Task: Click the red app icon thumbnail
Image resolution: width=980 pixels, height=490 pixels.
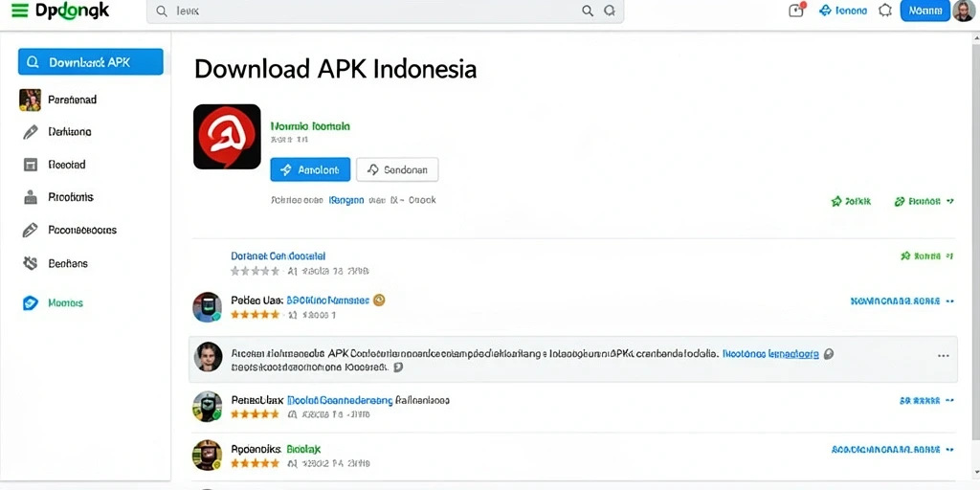Action: coord(227,137)
